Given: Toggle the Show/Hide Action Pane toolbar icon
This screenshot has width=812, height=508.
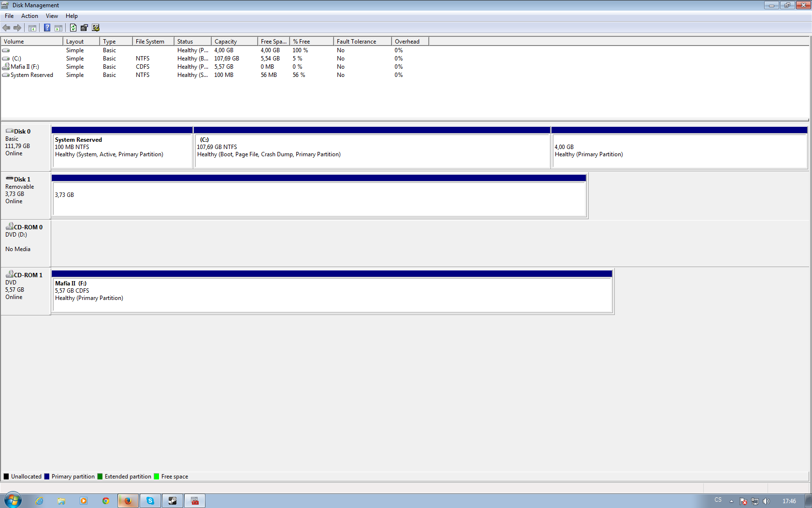Looking at the screenshot, I should (x=58, y=28).
